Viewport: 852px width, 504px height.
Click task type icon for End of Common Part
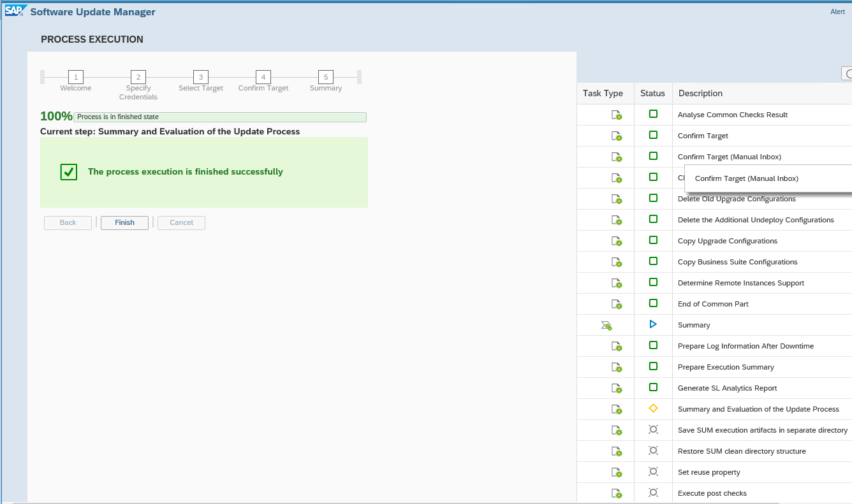click(x=617, y=305)
